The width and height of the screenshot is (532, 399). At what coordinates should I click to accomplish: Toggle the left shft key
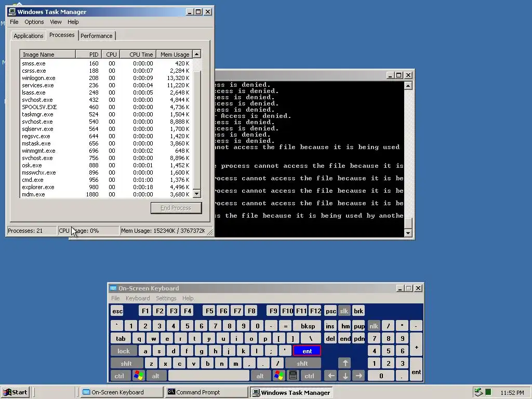(126, 364)
